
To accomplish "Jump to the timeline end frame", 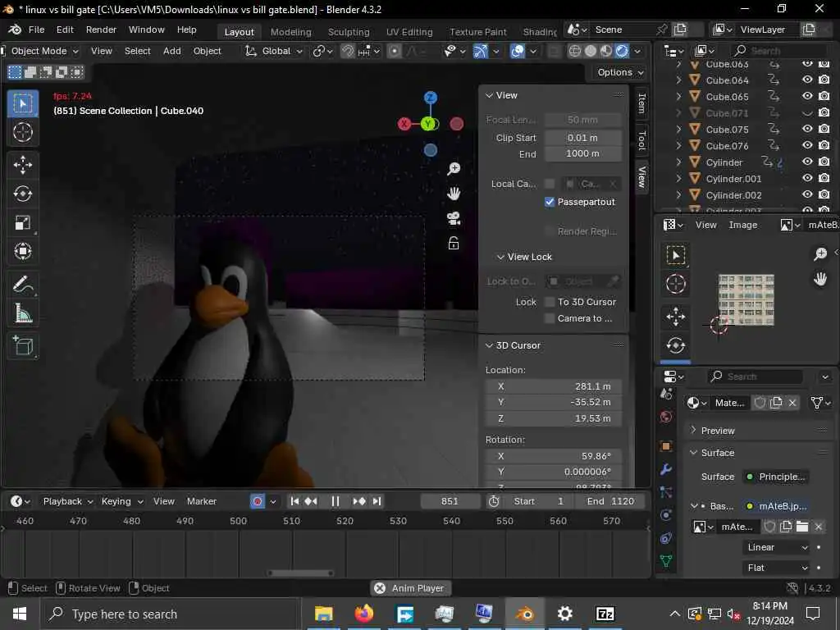I will 377,501.
